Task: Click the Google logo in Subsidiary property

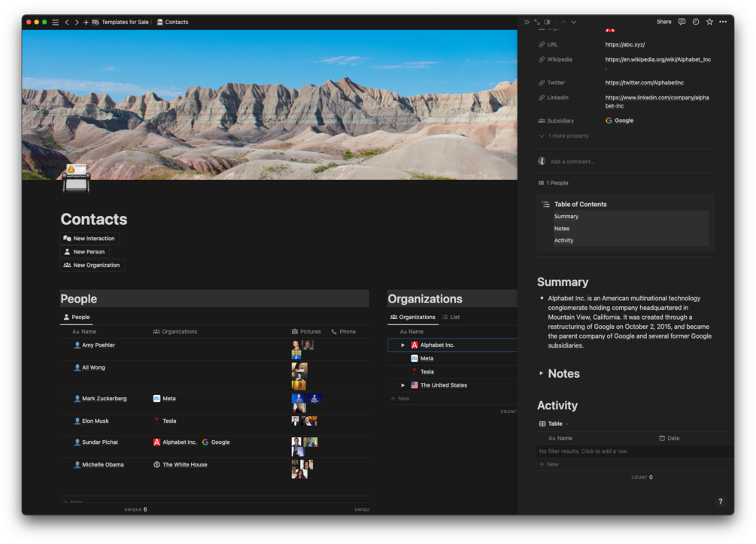Action: click(x=609, y=120)
